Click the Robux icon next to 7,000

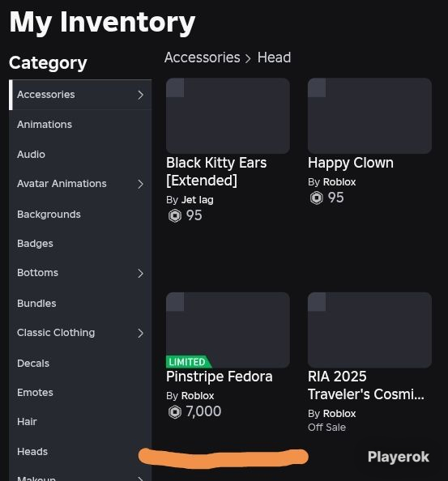[x=175, y=412]
